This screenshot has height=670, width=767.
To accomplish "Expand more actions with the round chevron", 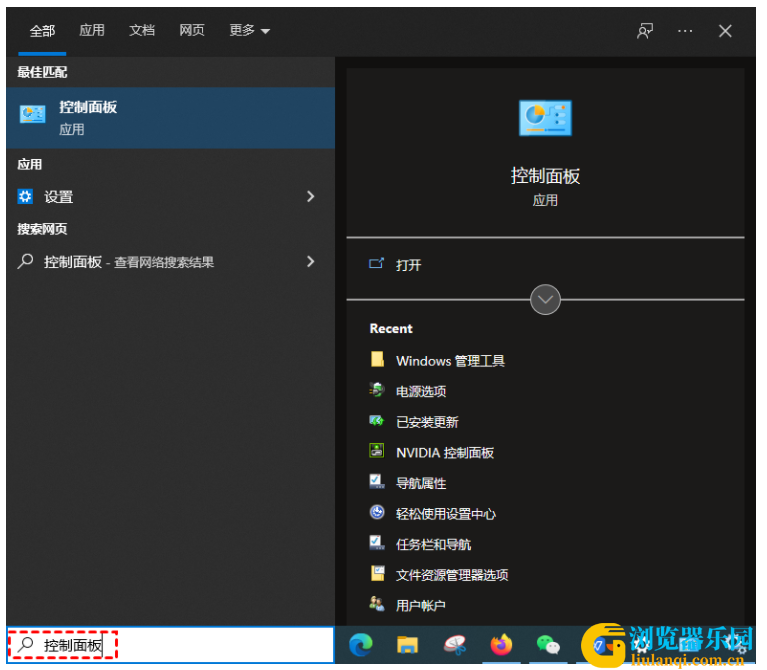I will 545,299.
